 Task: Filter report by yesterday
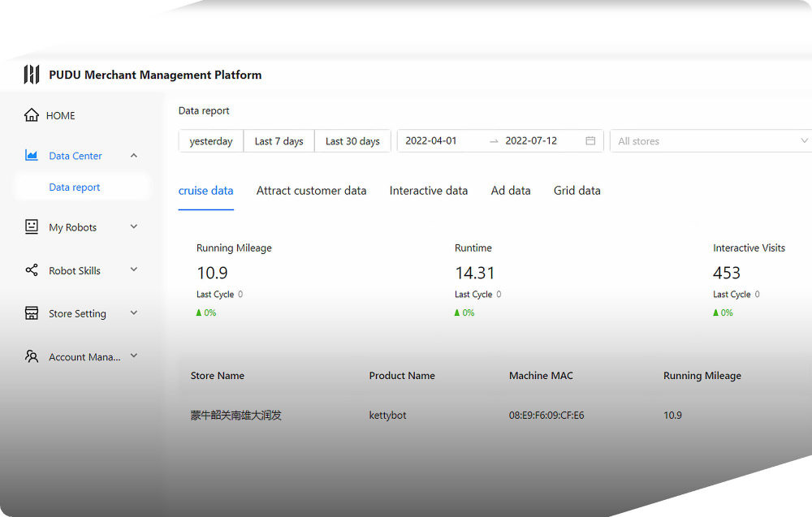coord(211,140)
